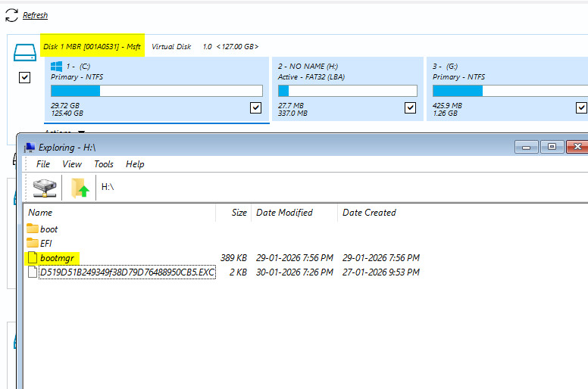The width and height of the screenshot is (588, 389).
Task: Select the boot folder
Action: (x=48, y=229)
